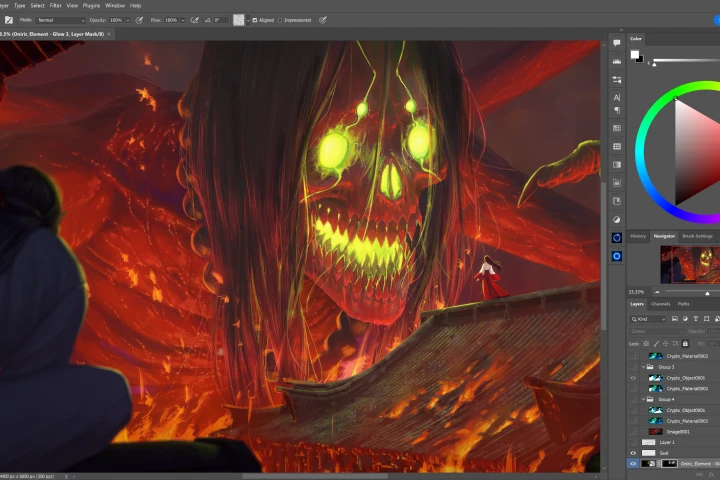
Task: Click the blue ring plugin icon above
Action: (617, 237)
